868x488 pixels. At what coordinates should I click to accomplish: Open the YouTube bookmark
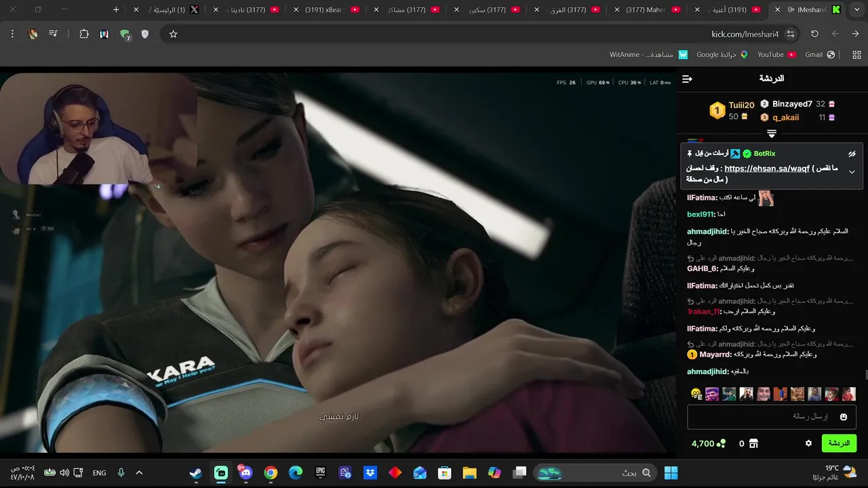776,54
